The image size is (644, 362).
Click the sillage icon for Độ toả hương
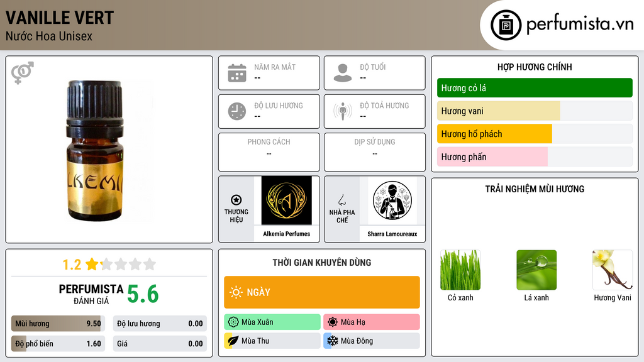point(343,111)
